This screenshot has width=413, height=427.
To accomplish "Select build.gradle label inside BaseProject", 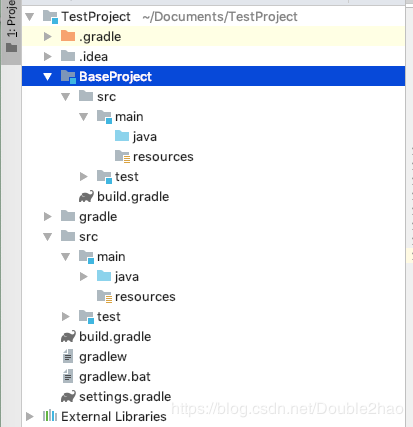I will [x=133, y=197].
